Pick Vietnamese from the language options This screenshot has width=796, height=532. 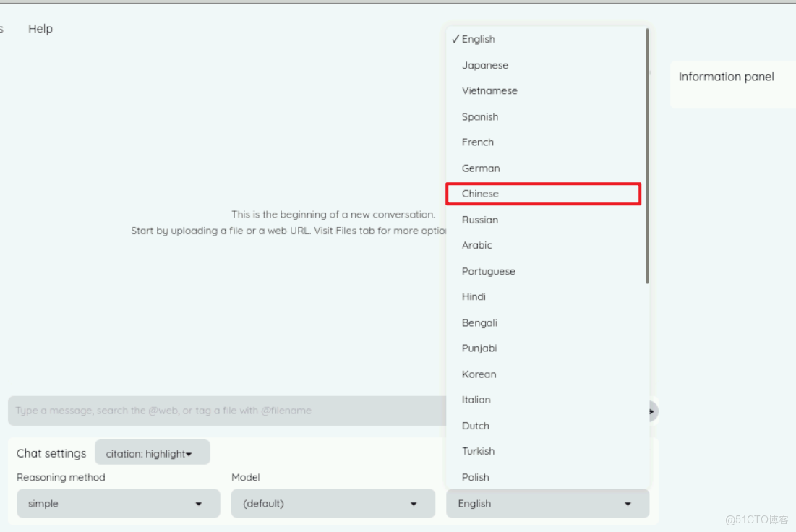click(489, 91)
